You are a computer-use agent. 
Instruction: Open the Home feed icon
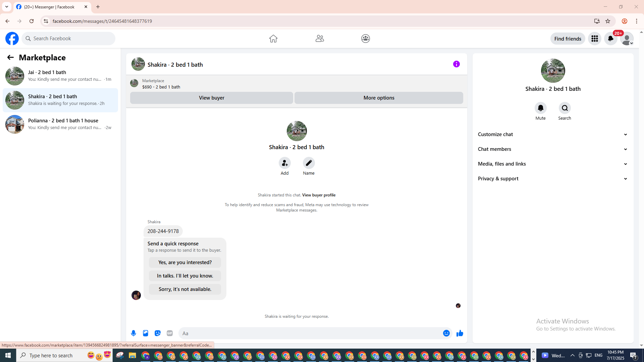tap(273, 39)
